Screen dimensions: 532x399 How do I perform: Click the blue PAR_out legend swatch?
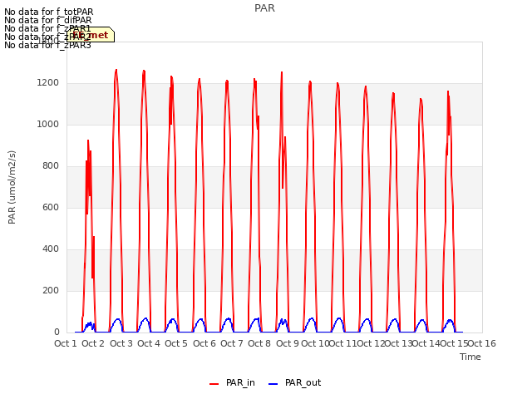click(x=273, y=384)
